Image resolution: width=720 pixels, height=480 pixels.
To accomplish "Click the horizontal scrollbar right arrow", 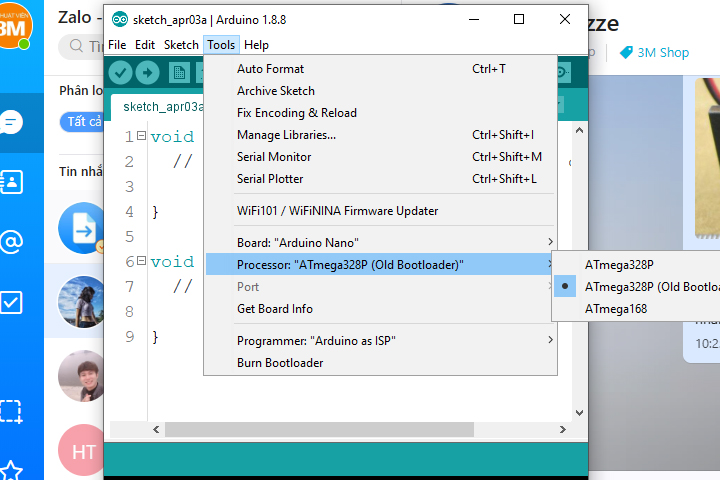I will click(562, 429).
